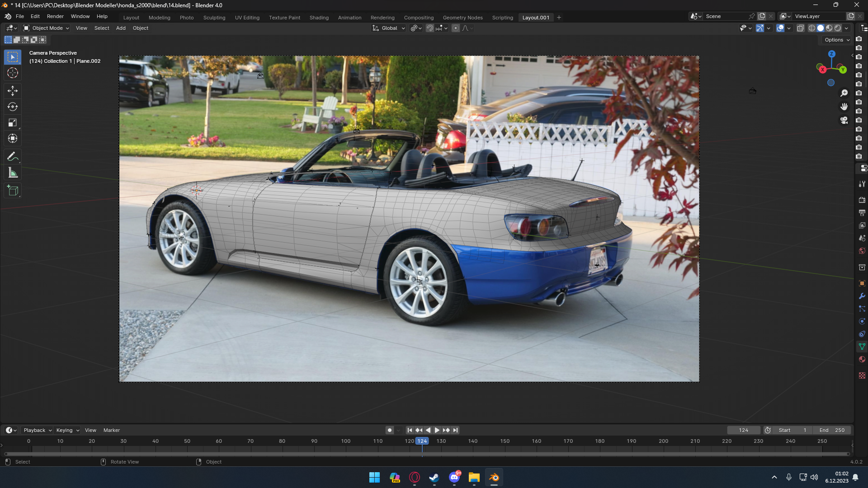Select the Rotate tool
The width and height of the screenshot is (868, 488).
click(13, 107)
